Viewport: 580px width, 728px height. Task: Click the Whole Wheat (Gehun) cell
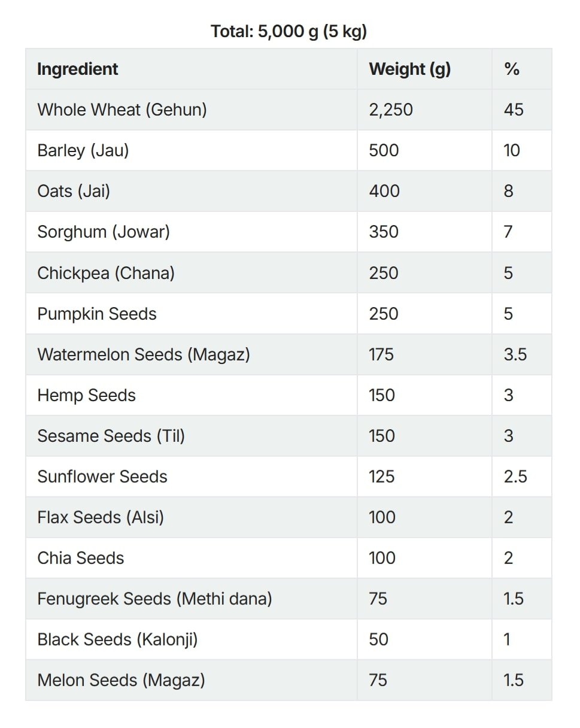click(122, 110)
